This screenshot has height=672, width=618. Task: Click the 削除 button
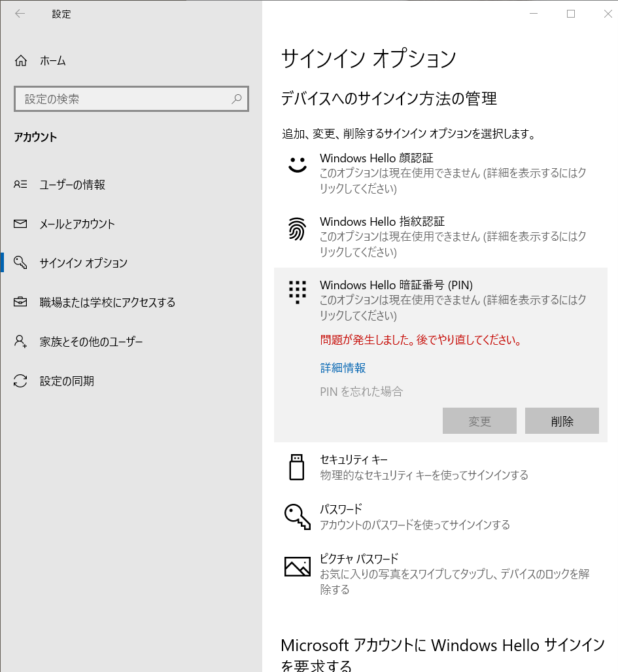pyautogui.click(x=562, y=421)
